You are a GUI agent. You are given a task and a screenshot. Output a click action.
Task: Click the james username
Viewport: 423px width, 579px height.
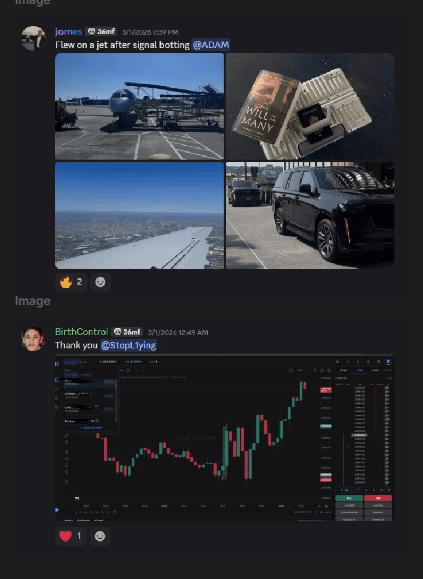(68, 32)
